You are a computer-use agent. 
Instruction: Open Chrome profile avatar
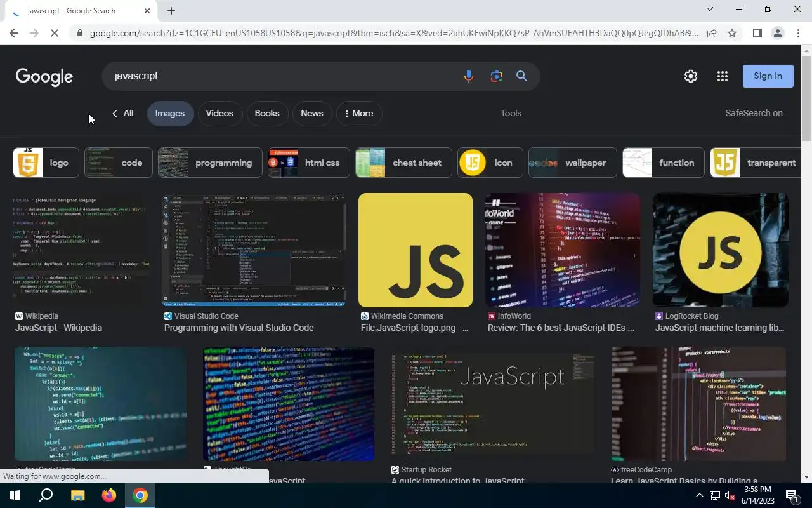tap(778, 33)
